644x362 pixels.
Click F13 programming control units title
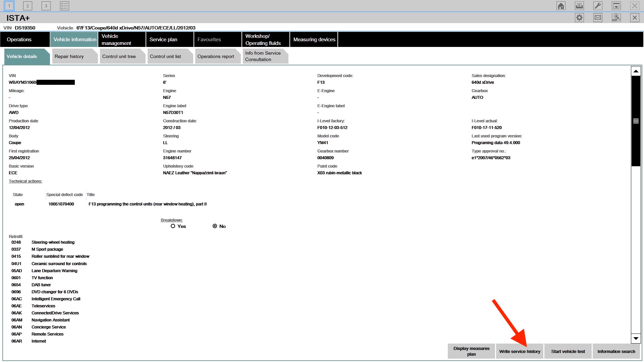coord(148,204)
